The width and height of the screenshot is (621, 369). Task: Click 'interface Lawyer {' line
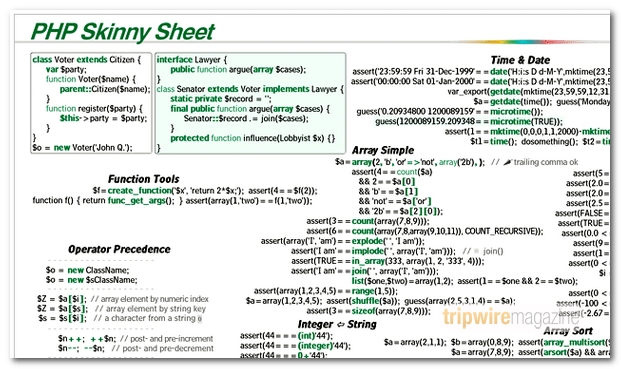192,60
